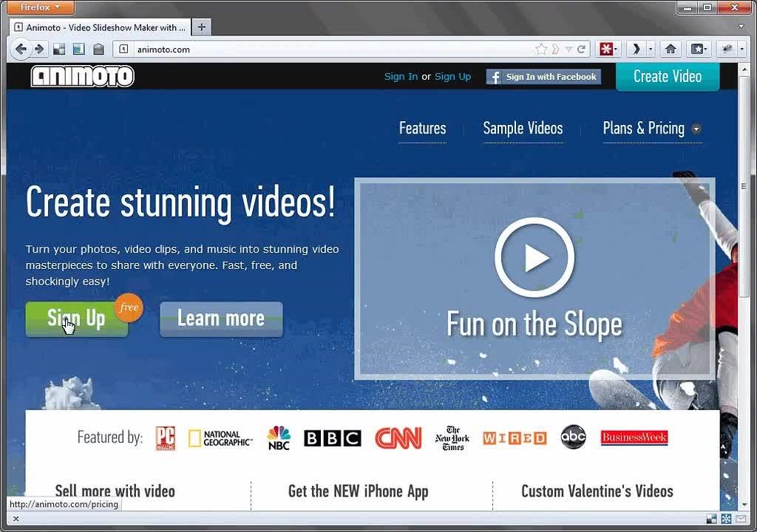Click the red asterisk LastPass icon

click(x=606, y=49)
